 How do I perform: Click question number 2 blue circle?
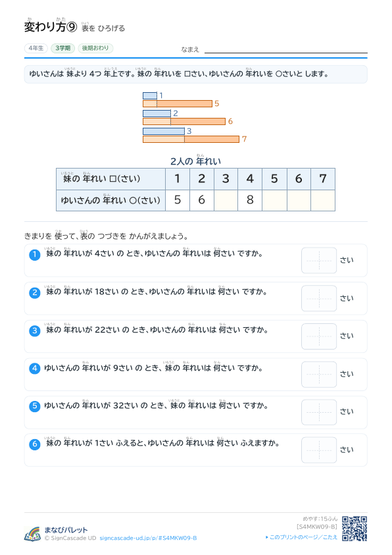[x=35, y=293]
